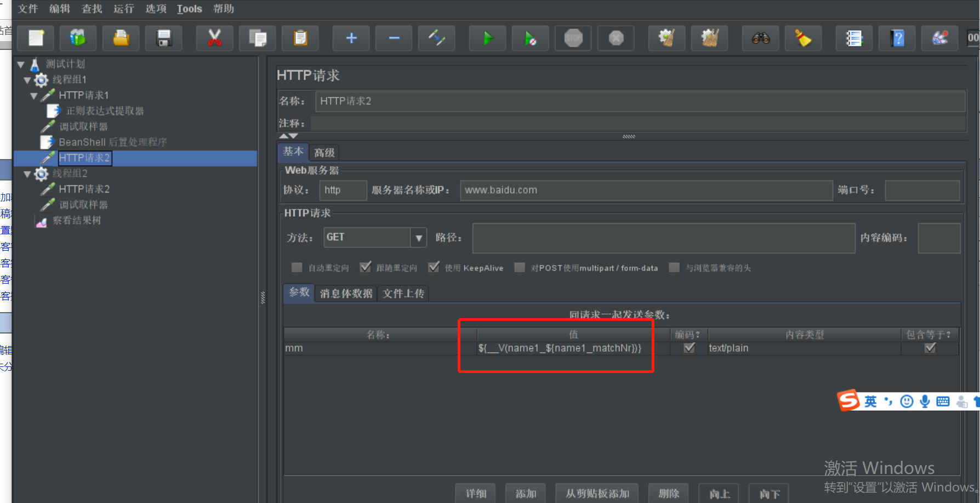Click the 服务器名称或IP field with www.baidu.com
The height and width of the screenshot is (503, 980).
[x=646, y=190]
